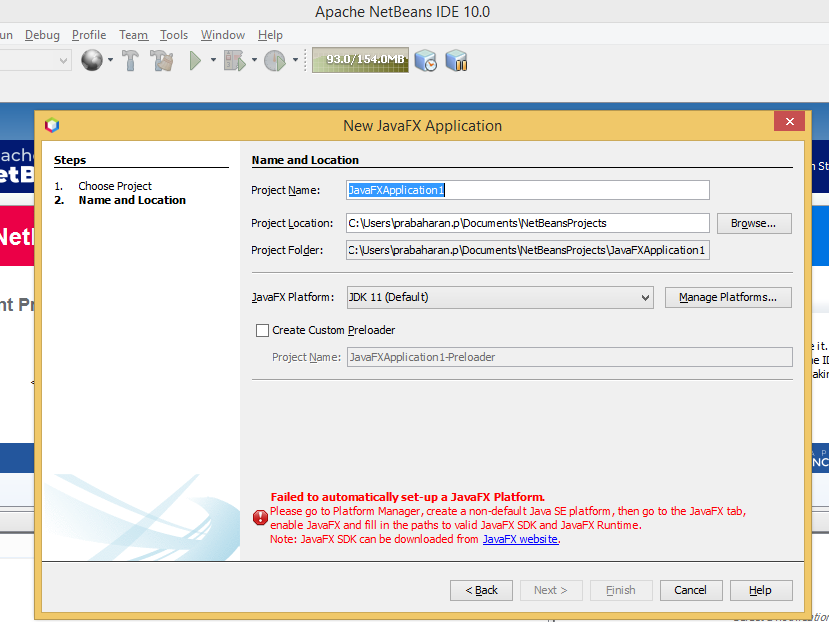Click the NetBeans cube icon in dialog title
The image size is (829, 622).
click(x=52, y=125)
